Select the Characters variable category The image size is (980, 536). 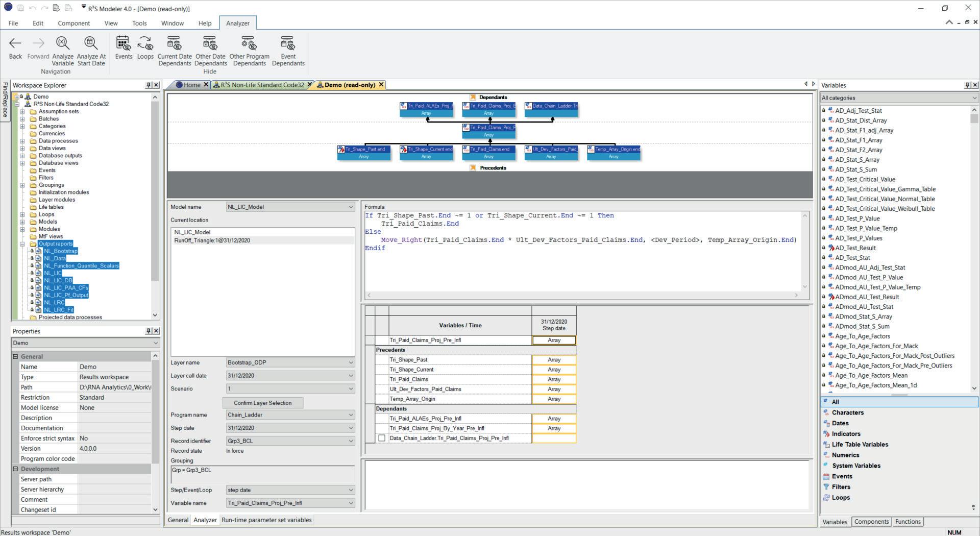(847, 412)
